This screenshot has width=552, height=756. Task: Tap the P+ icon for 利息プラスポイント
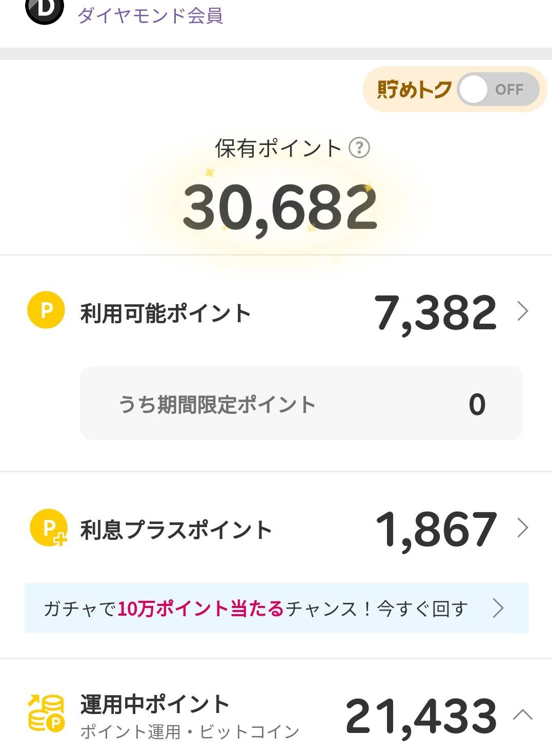point(48,528)
